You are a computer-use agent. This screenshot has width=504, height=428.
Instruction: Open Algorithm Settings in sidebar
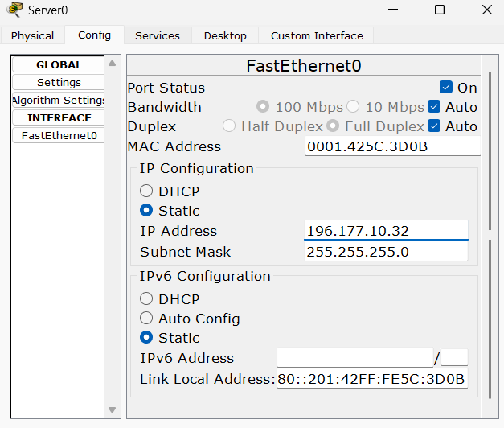click(x=59, y=101)
